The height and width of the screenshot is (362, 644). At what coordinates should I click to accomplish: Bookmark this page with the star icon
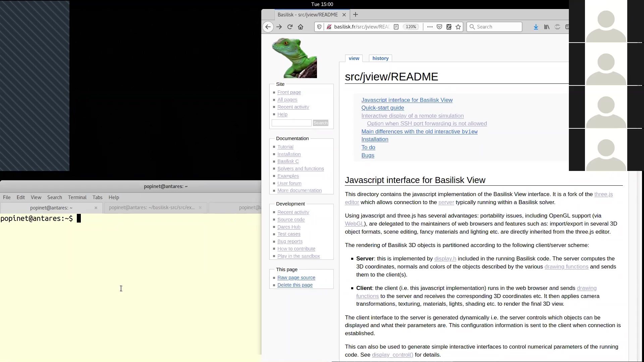click(x=458, y=27)
